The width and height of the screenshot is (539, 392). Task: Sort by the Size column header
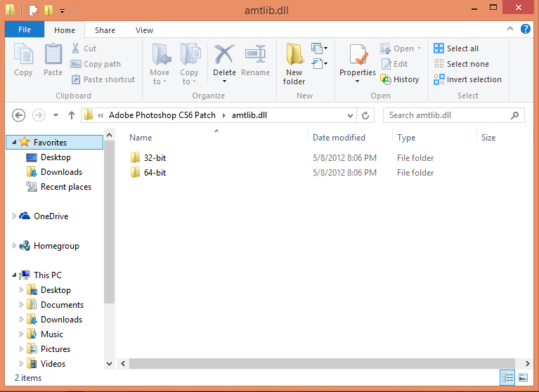tap(488, 138)
